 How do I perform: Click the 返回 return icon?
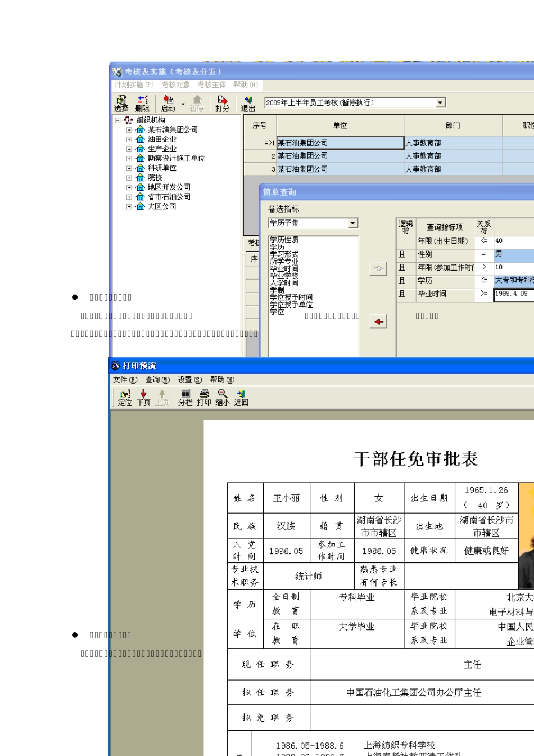[x=241, y=397]
